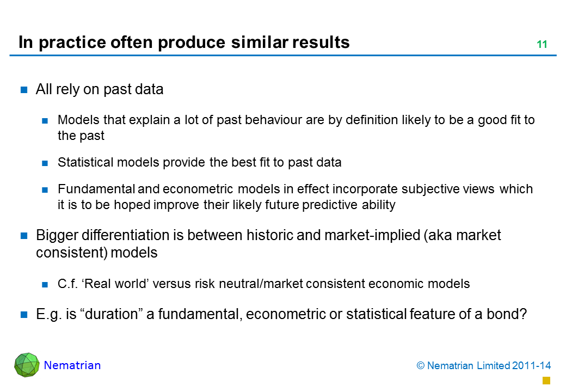Click the line "Statistical models provide the best fit"
Image resolution: width=566 pixels, height=392 pixels.
point(199,162)
